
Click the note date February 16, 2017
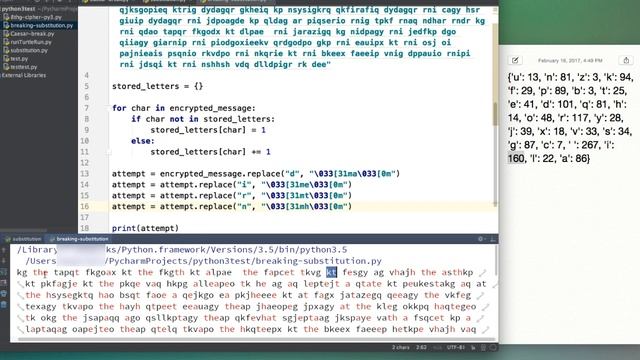(570, 60)
